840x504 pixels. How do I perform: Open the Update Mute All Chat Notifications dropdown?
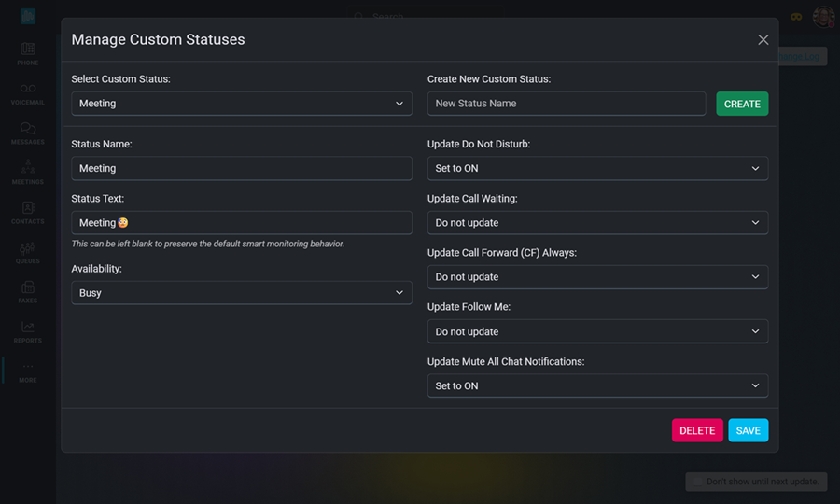(598, 385)
